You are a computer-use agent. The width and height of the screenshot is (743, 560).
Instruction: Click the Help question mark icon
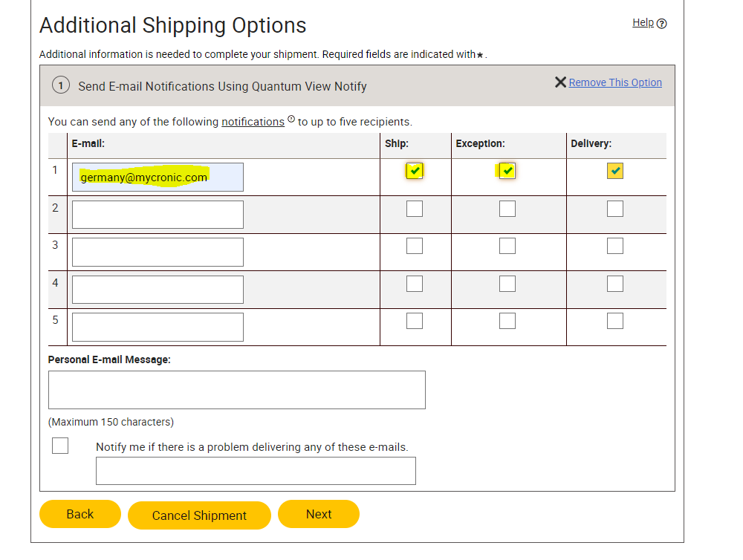[662, 24]
